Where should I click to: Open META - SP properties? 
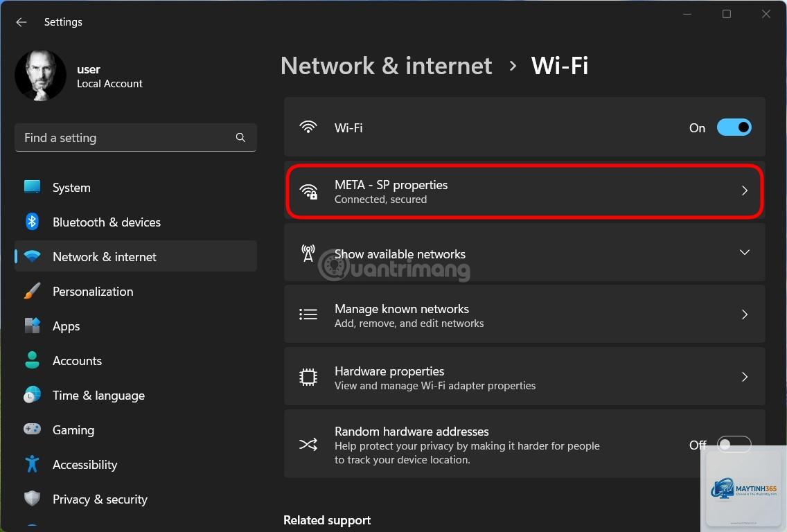point(524,190)
